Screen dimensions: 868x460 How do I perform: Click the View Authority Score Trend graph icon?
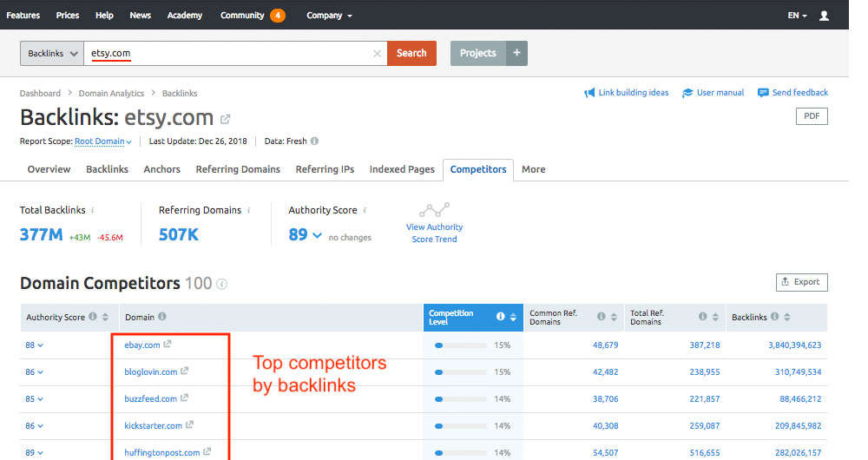434,210
